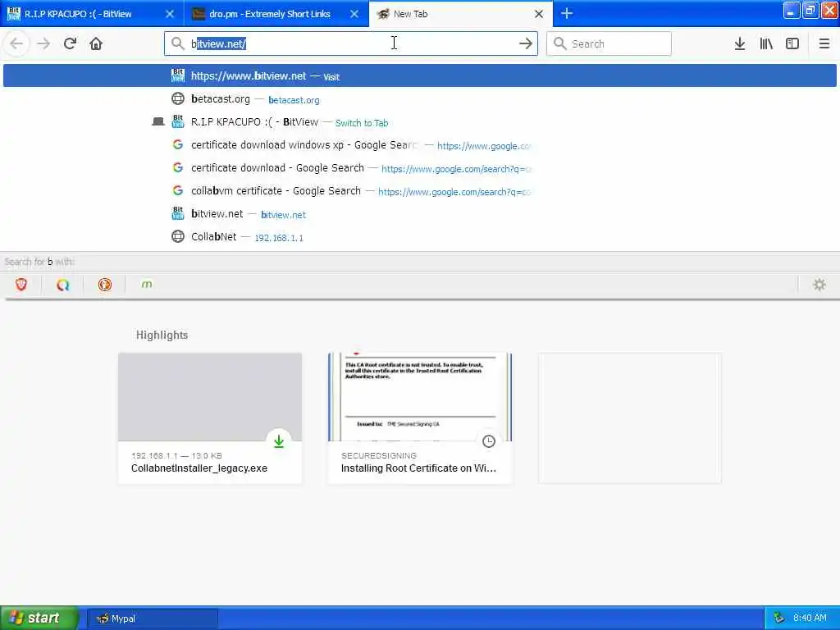840x630 pixels.
Task: Toggle the sidebar view icon
Action: [x=792, y=43]
